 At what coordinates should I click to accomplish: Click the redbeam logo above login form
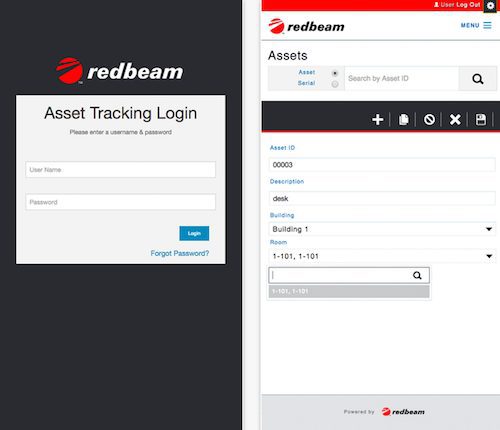coord(120,71)
